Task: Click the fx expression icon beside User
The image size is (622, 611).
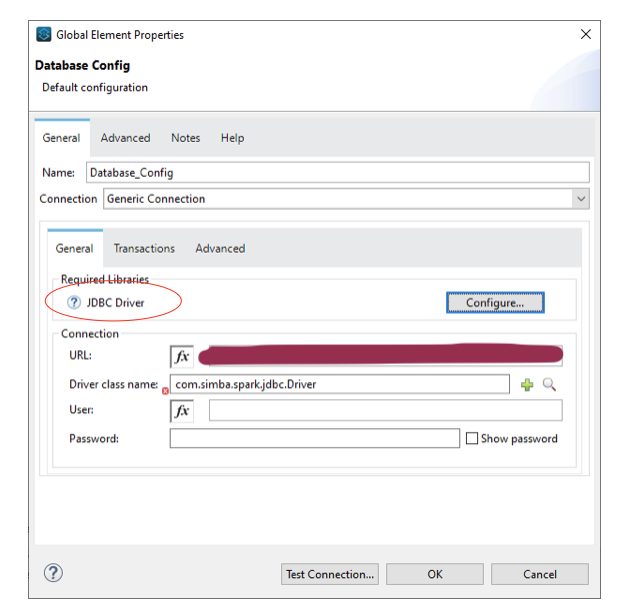Action: pos(182,410)
